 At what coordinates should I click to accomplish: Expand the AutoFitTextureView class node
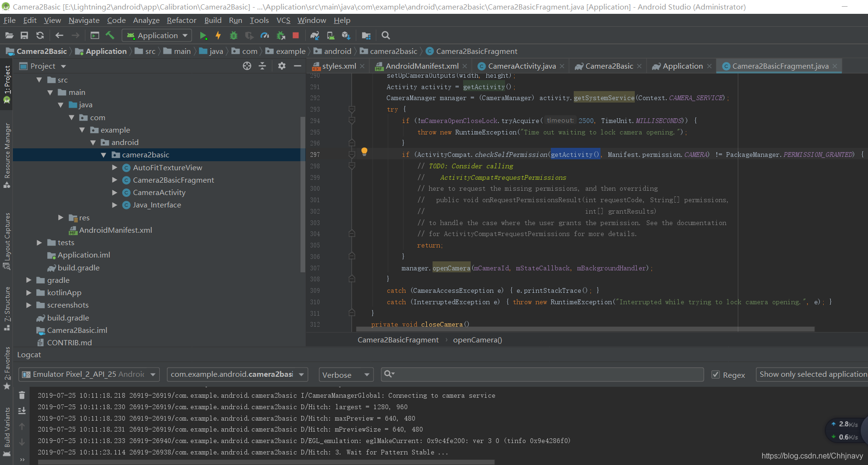pos(114,167)
